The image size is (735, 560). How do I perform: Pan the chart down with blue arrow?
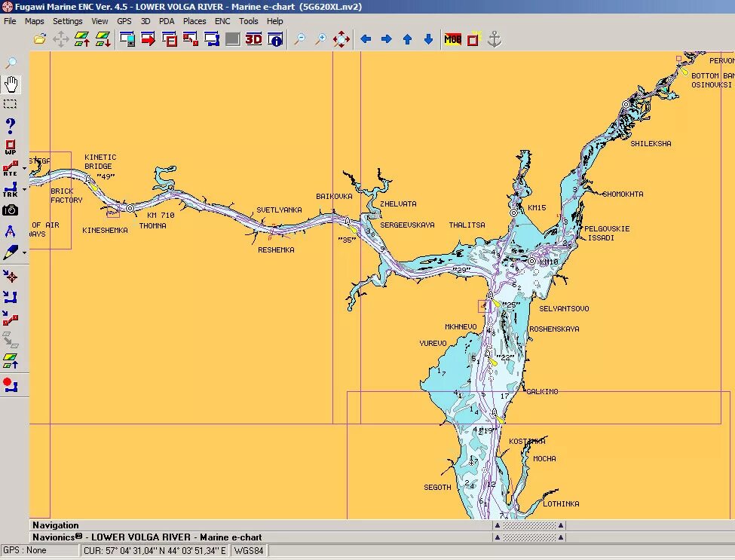428,39
